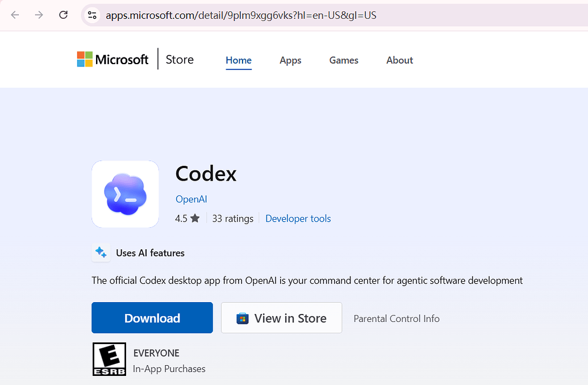Click the browser back arrow

pos(15,15)
